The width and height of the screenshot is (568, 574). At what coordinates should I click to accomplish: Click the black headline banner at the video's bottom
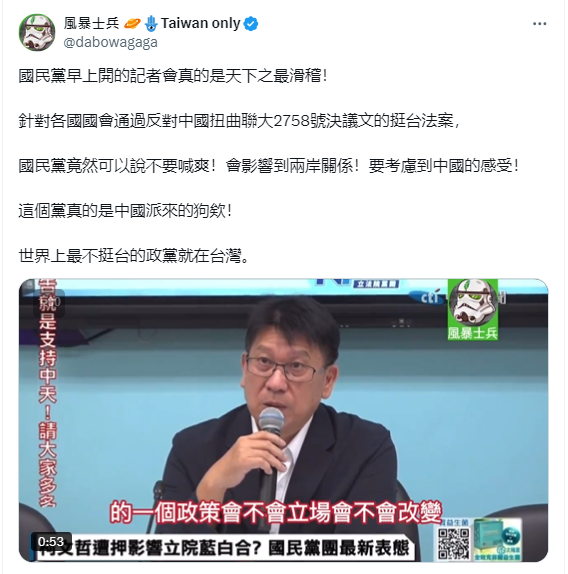tap(226, 549)
